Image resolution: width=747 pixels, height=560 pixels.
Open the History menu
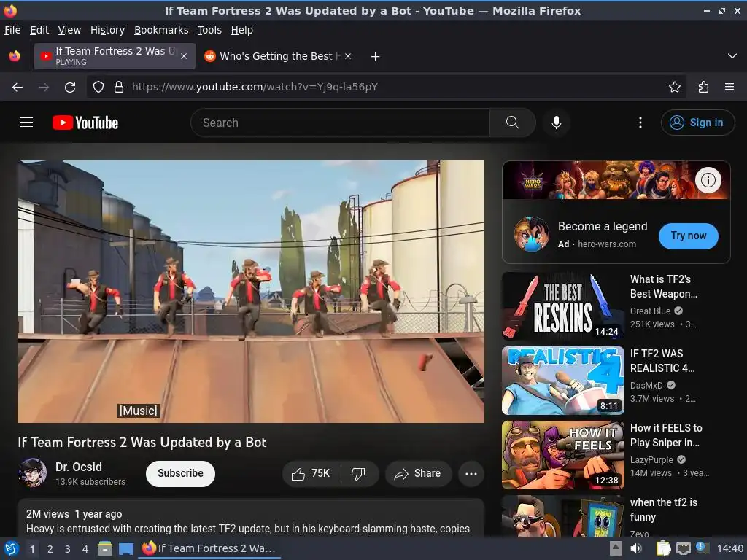point(107,30)
